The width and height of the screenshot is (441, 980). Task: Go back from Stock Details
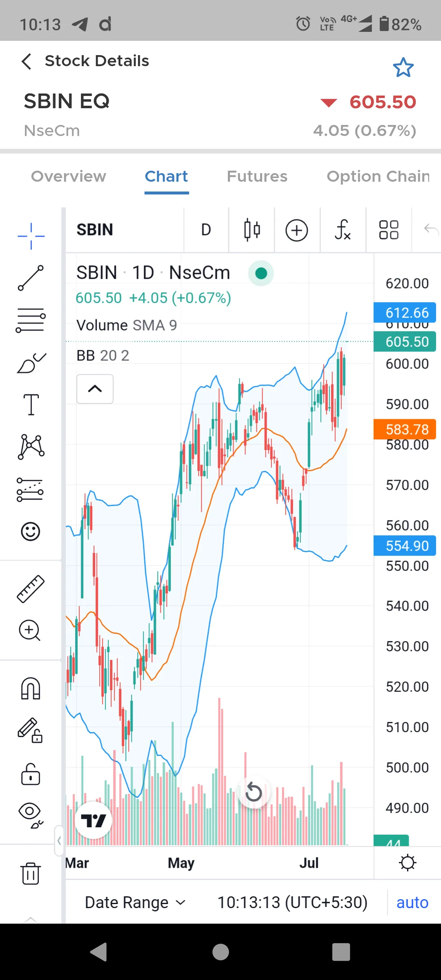tap(27, 62)
